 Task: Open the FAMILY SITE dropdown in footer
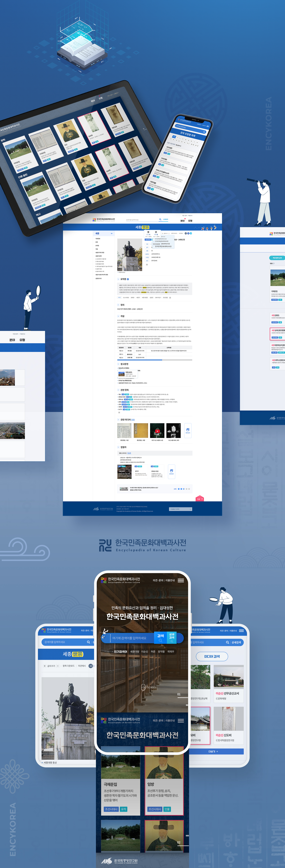click(x=181, y=509)
